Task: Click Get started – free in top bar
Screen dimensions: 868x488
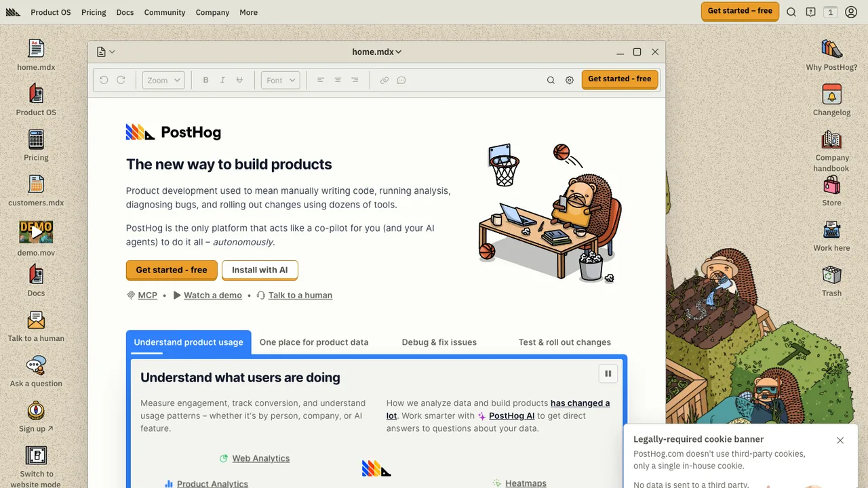Action: point(740,11)
